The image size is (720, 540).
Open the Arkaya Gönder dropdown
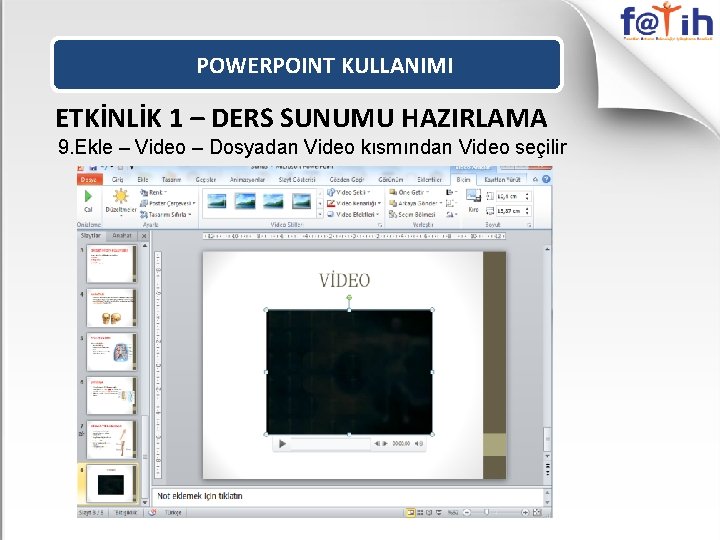coord(416,203)
